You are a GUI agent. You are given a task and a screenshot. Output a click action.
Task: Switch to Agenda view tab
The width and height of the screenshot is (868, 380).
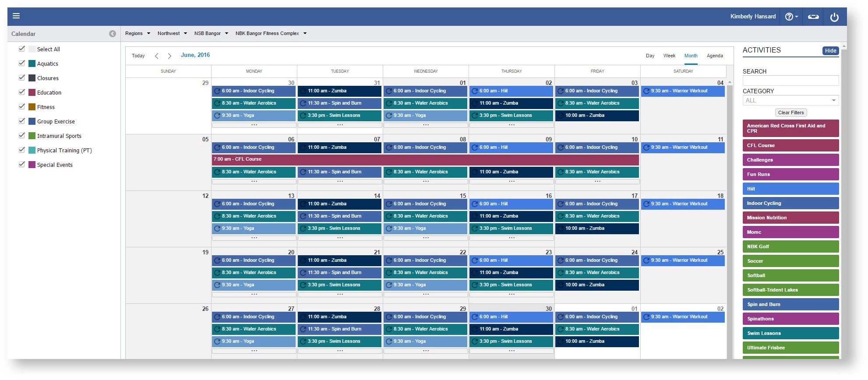pyautogui.click(x=715, y=56)
